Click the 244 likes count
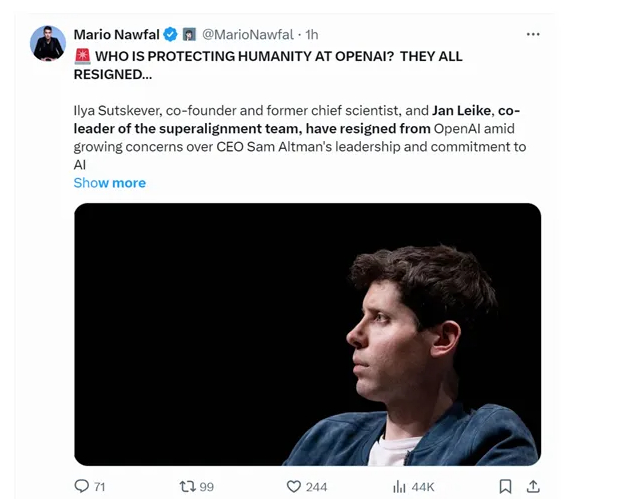644x504 pixels. pos(316,487)
